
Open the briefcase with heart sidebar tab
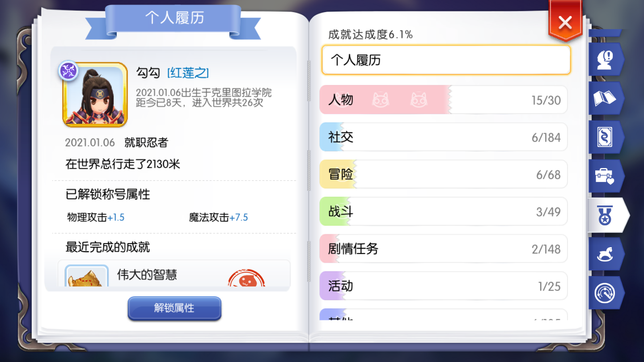coord(606,176)
